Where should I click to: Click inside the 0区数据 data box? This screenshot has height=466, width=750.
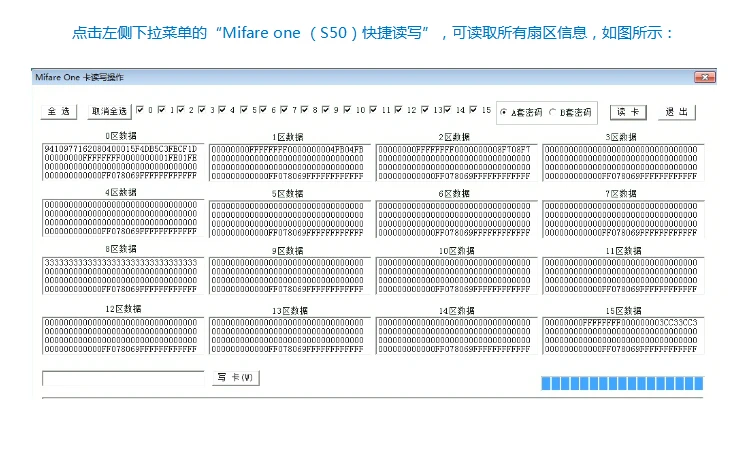tap(123, 162)
